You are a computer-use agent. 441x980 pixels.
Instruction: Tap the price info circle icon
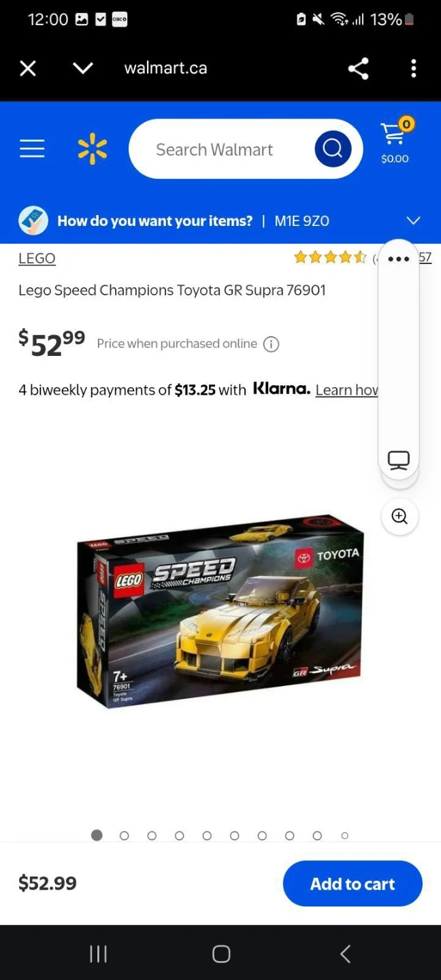(271, 344)
